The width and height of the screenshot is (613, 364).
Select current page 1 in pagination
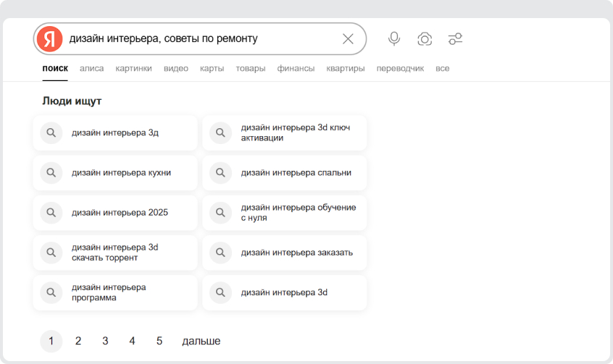point(51,341)
